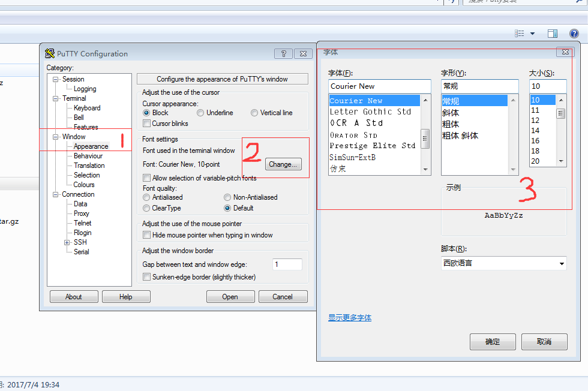
Task: Click down arrow of font size list scrollbar
Action: (x=561, y=161)
